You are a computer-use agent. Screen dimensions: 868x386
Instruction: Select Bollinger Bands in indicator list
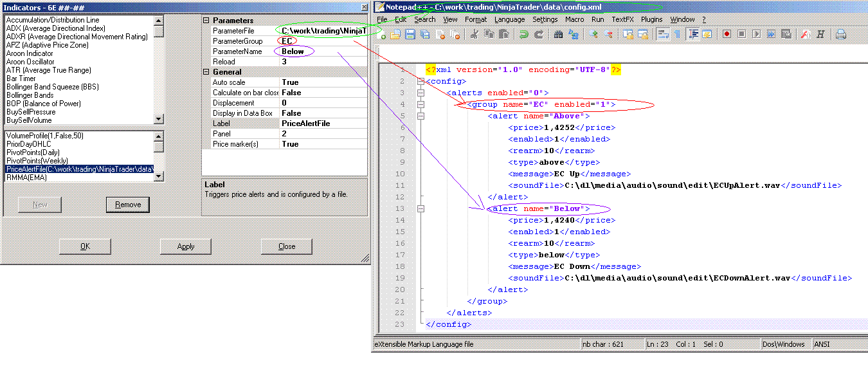pyautogui.click(x=30, y=95)
